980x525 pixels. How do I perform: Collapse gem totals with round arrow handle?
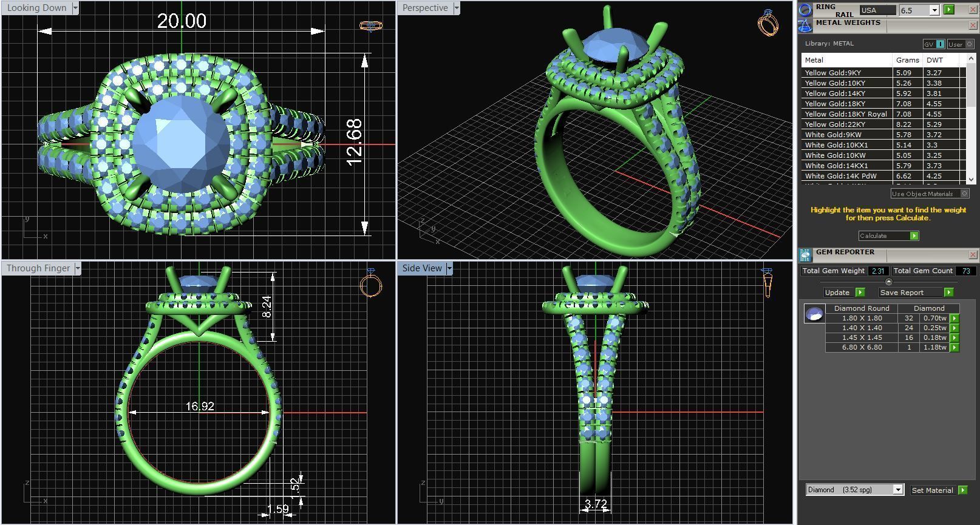[x=889, y=282]
